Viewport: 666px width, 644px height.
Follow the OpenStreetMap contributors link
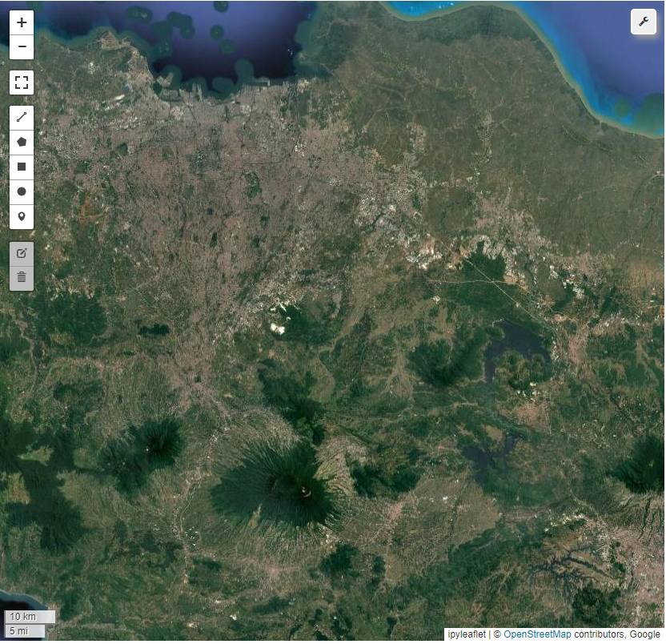537,634
